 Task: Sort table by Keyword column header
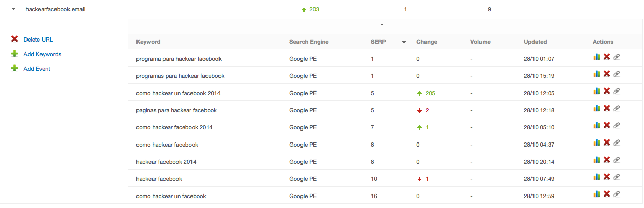tap(148, 42)
